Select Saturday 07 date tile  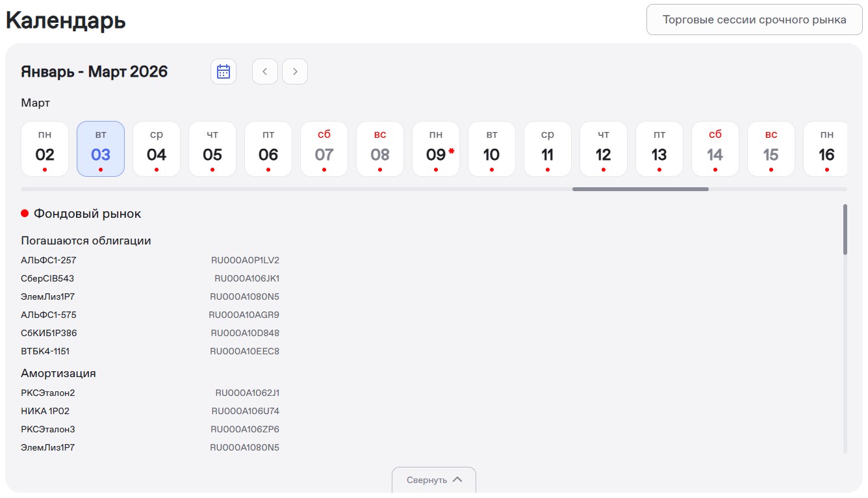(324, 149)
